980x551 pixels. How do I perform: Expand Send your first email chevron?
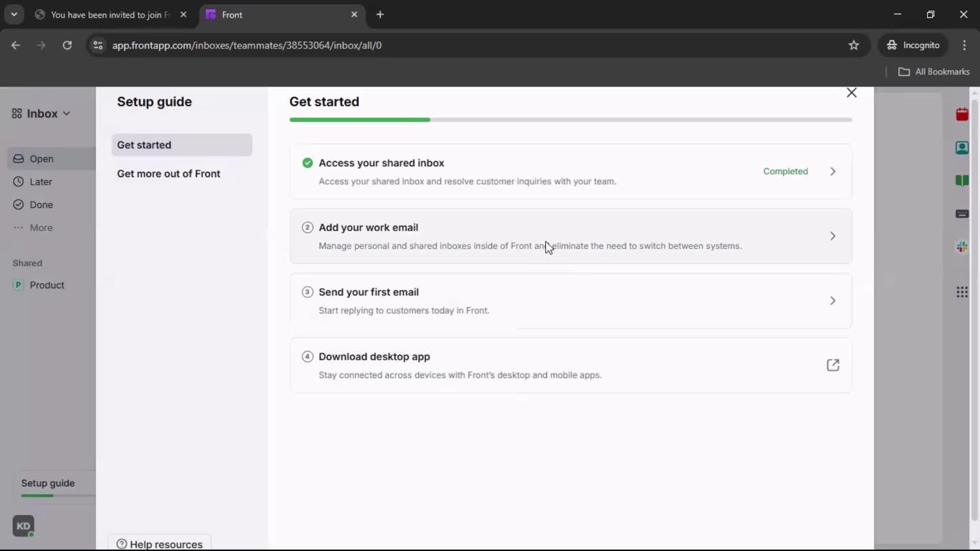point(832,301)
